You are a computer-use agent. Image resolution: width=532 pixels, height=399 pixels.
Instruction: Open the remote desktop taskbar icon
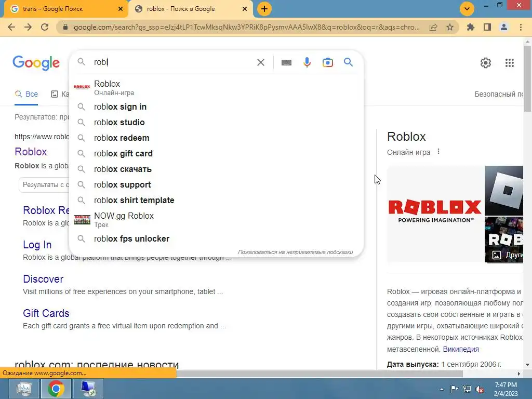(88, 389)
